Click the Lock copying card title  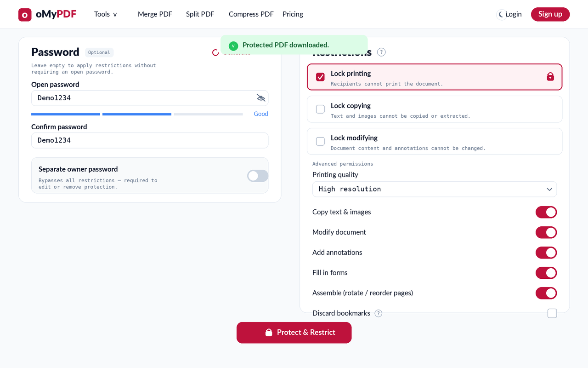pos(351,106)
